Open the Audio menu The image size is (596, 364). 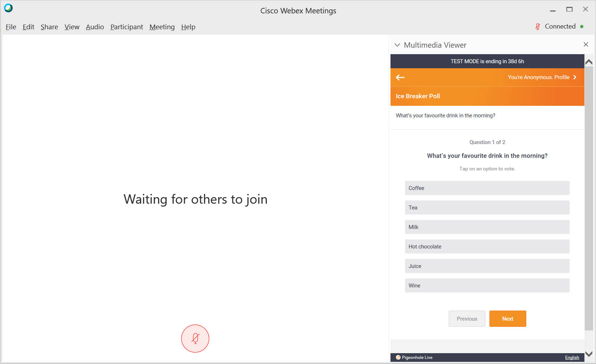pos(95,27)
